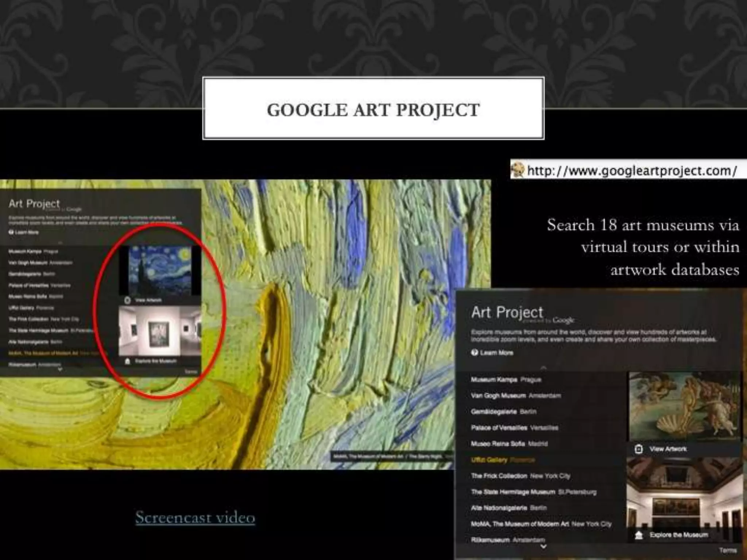
Task: Select The State Hermitage Museum in left panel
Action: (x=51, y=330)
